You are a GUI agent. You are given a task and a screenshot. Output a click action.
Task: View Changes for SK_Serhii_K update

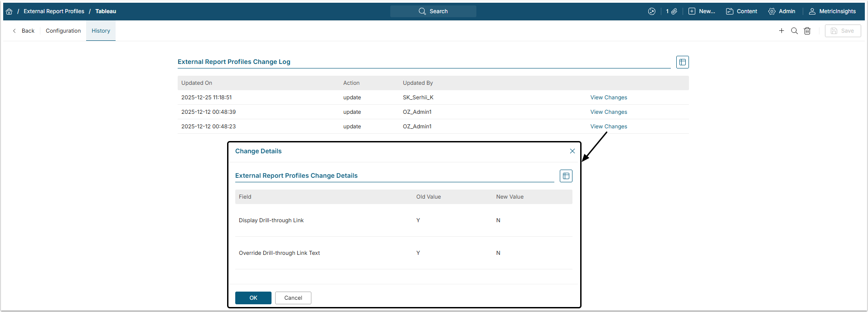[x=608, y=97]
